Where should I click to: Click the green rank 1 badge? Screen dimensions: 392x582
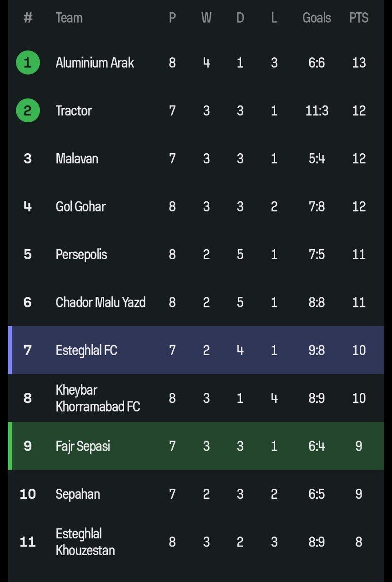coord(28,62)
